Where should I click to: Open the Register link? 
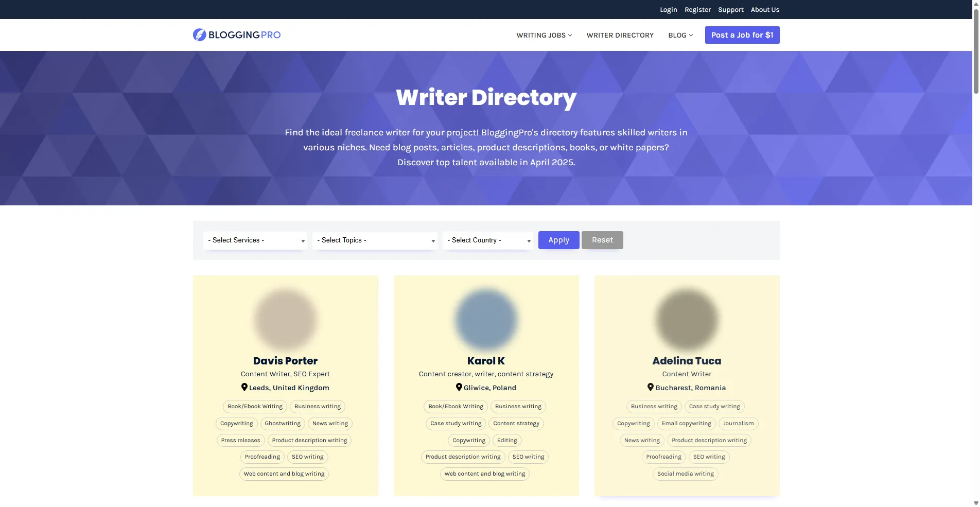(x=697, y=9)
